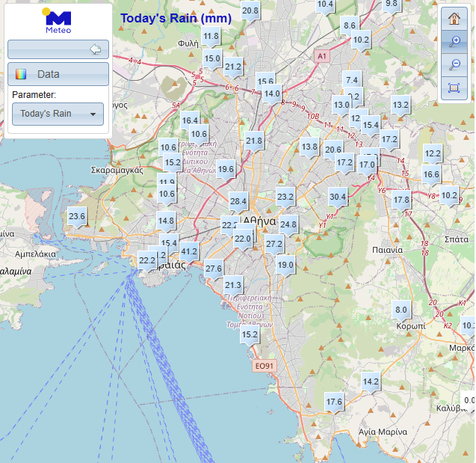Click the 24.8 station marker
476x463 pixels.
tap(288, 224)
